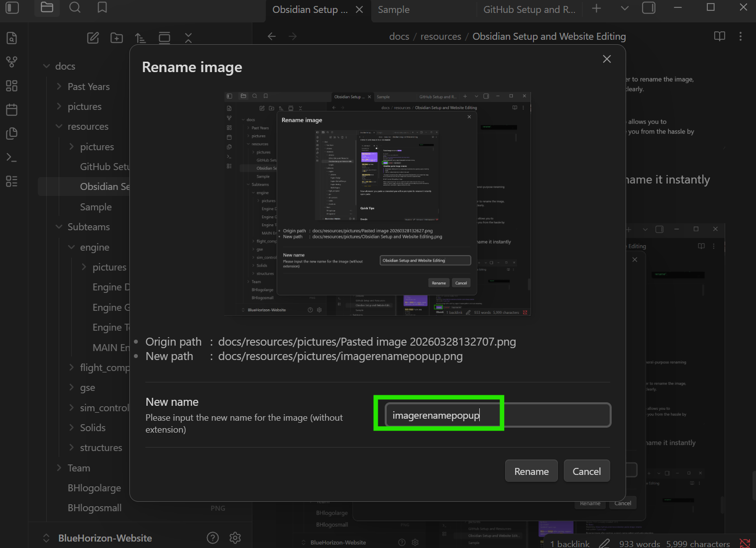The height and width of the screenshot is (548, 756).
Task: Click the resources breadcrumb link
Action: pos(441,36)
